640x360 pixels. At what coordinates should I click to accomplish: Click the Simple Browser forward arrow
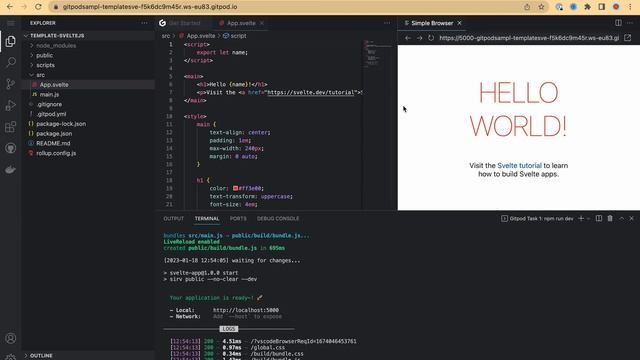419,38
